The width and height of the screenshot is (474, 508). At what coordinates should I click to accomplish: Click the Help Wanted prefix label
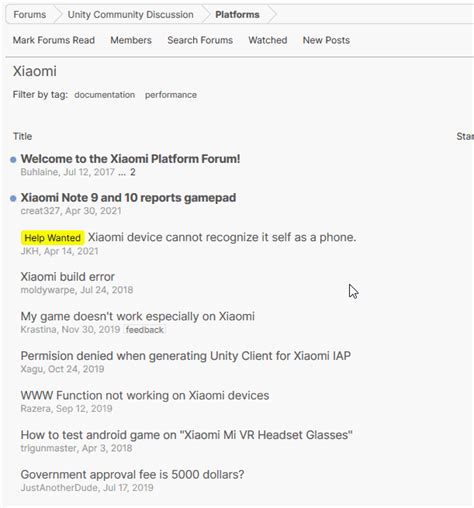[52, 238]
